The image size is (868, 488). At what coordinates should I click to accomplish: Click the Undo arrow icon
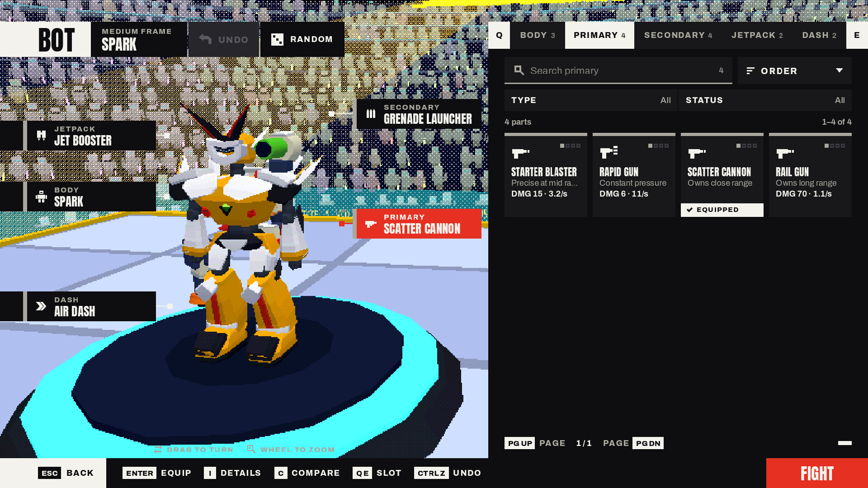point(205,39)
